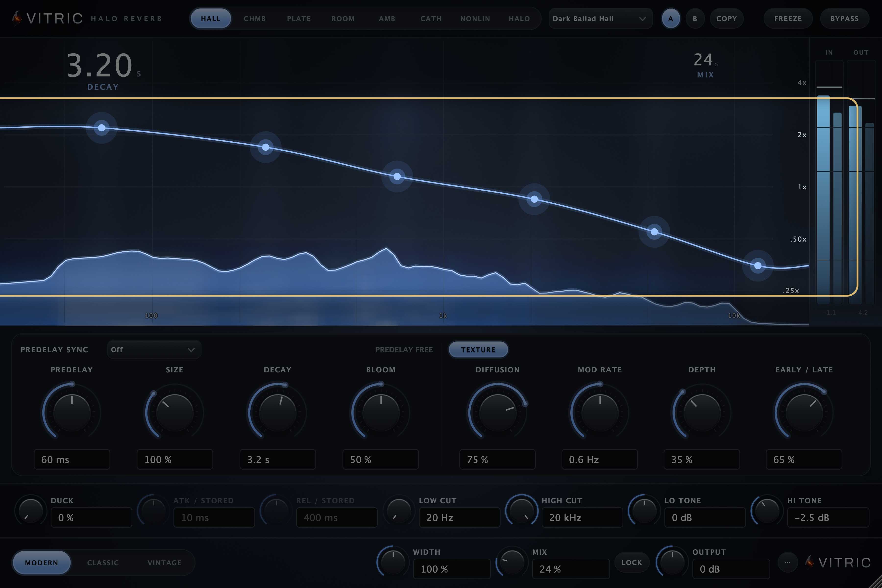Toggle the TEXTURE button

478,350
